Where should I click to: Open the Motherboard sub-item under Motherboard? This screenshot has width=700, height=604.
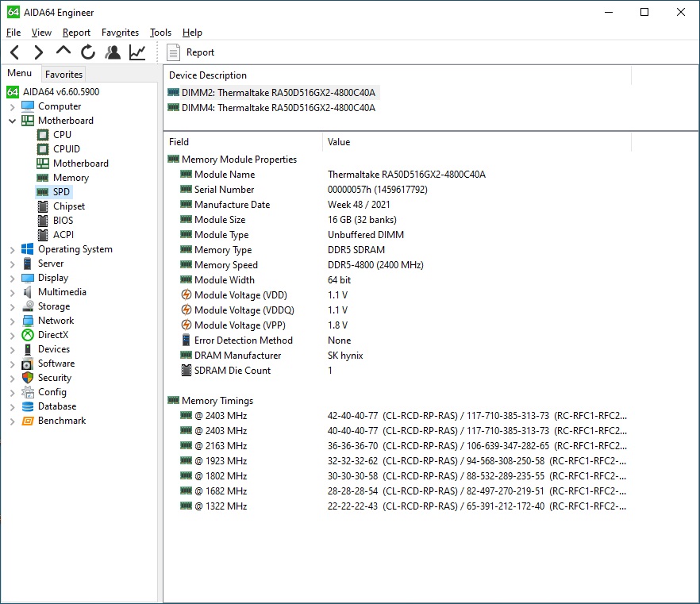point(81,164)
